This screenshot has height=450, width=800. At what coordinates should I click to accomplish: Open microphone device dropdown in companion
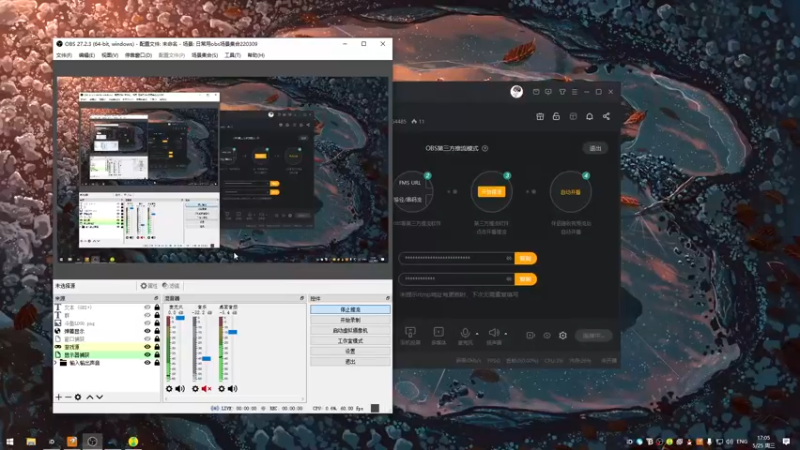tap(477, 334)
